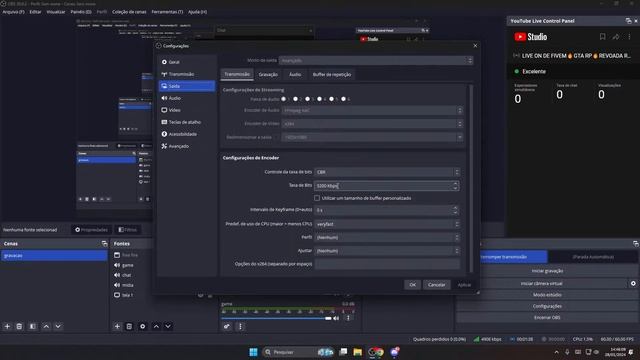The width and height of the screenshot is (640, 360).
Task: Switch to Buffer de repetição tab
Action: pyautogui.click(x=332, y=75)
